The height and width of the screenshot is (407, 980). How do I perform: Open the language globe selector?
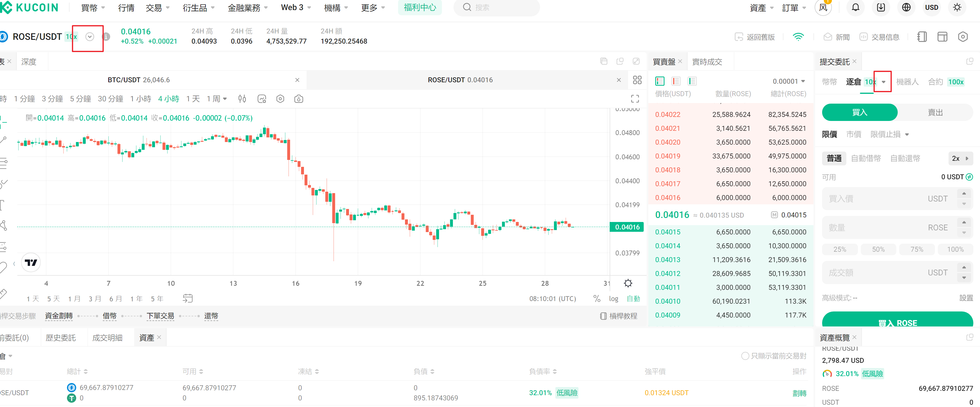tap(906, 8)
